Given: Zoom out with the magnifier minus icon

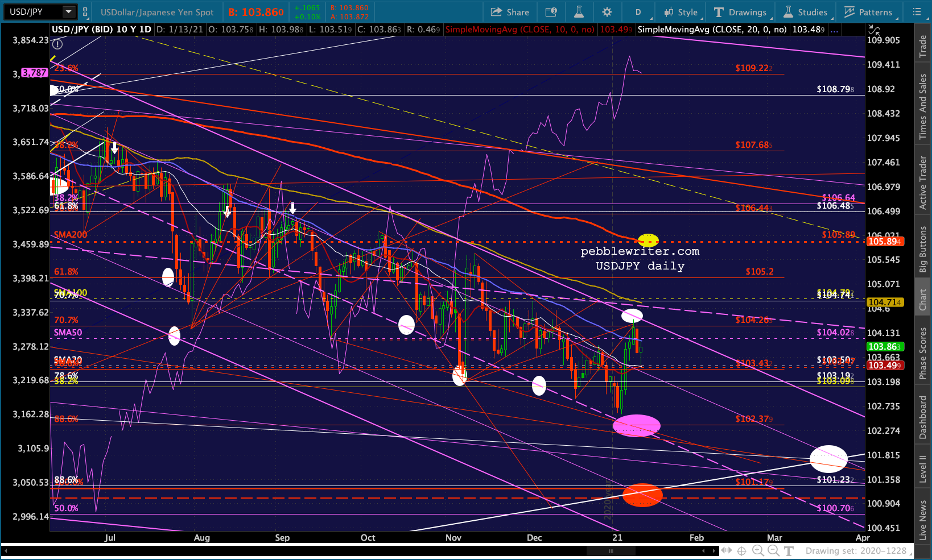Looking at the screenshot, I should pos(773,550).
